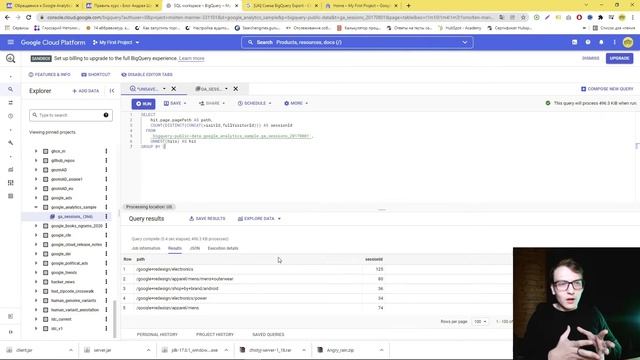Open actions menu for ga_sessions_ table

(106, 217)
